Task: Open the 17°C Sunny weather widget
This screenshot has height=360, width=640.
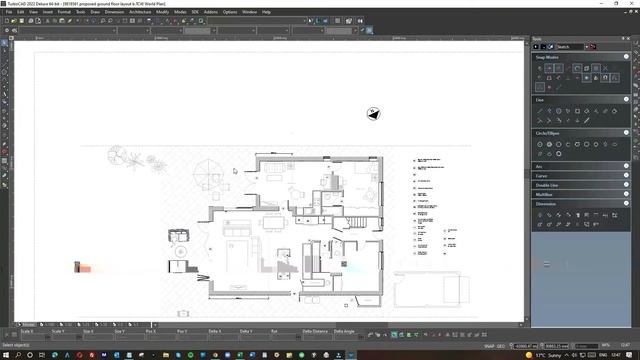Action: tap(544, 355)
